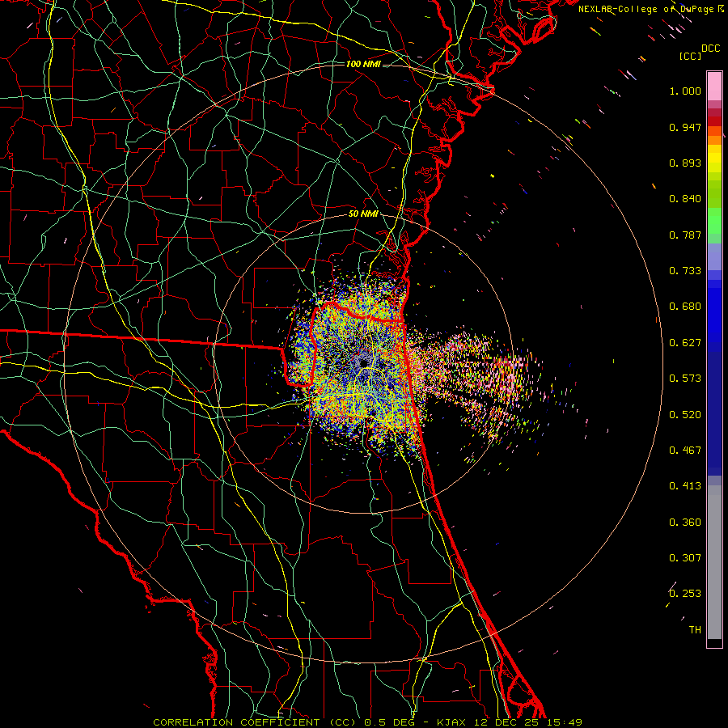728x728 pixels.
Task: Click the DCC product label
Action: [x=710, y=49]
